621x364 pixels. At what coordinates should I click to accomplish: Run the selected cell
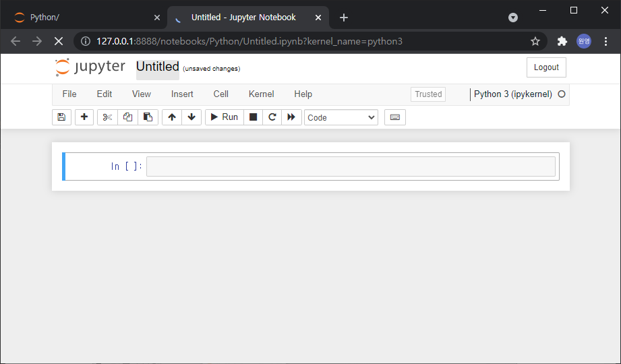224,117
